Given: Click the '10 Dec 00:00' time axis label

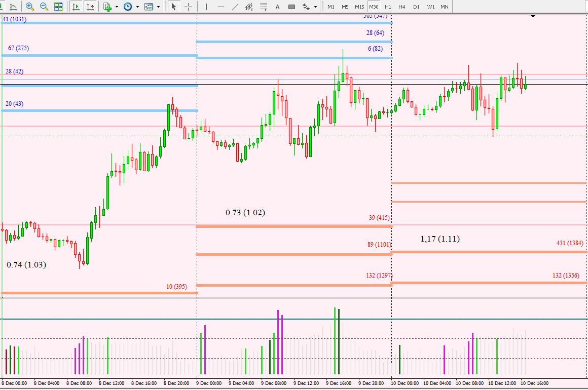Looking at the screenshot, I should pos(405,383).
